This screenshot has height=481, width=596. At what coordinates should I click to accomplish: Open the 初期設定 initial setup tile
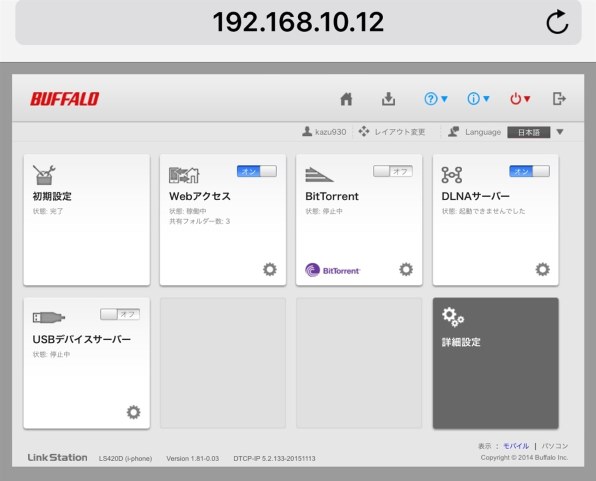pyautogui.click(x=87, y=220)
